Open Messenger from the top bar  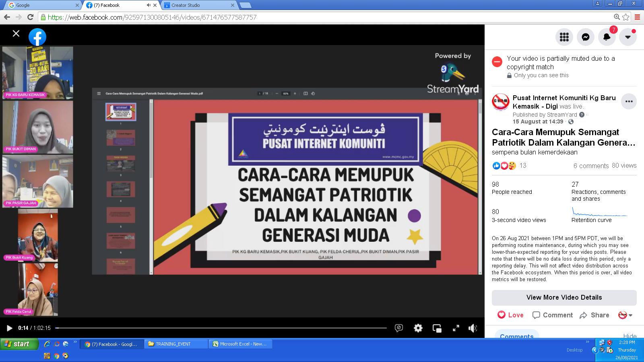(x=586, y=37)
